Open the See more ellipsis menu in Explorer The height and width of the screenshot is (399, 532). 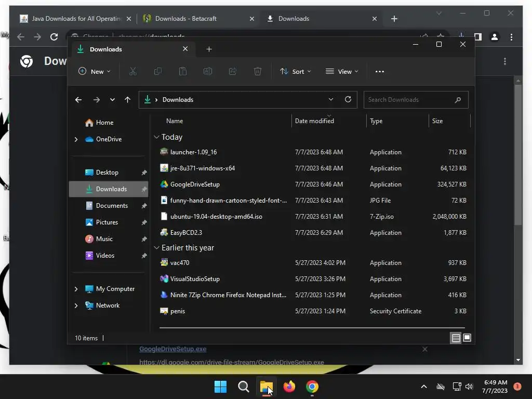[x=380, y=72]
